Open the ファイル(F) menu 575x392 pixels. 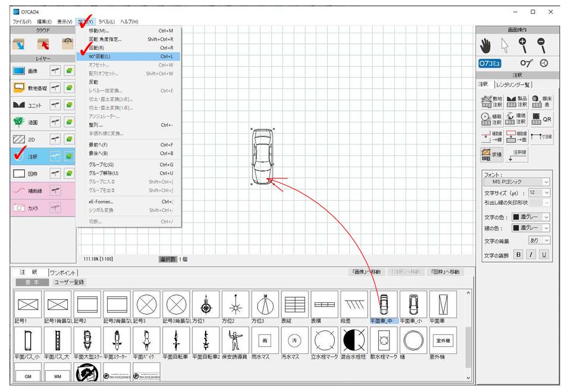22,21
